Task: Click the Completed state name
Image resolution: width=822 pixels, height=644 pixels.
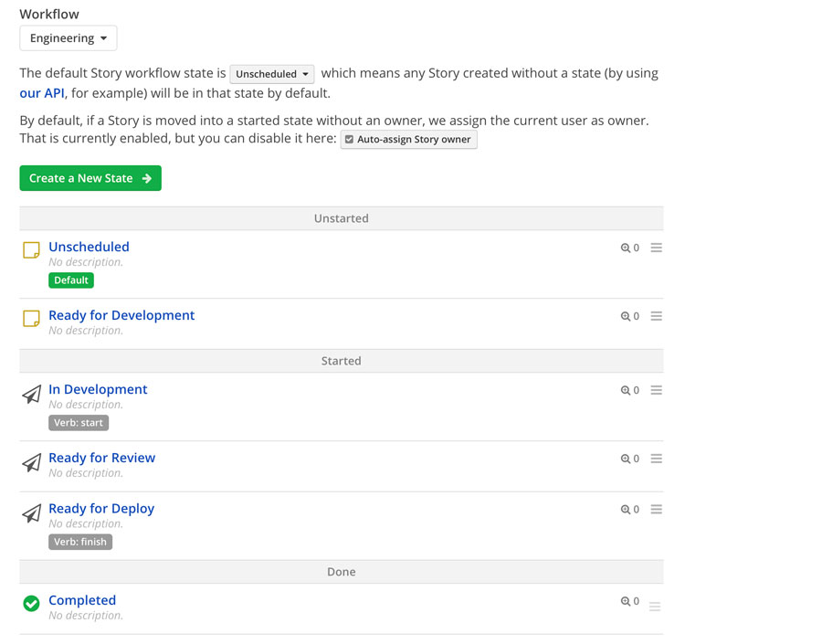Action: pos(82,600)
